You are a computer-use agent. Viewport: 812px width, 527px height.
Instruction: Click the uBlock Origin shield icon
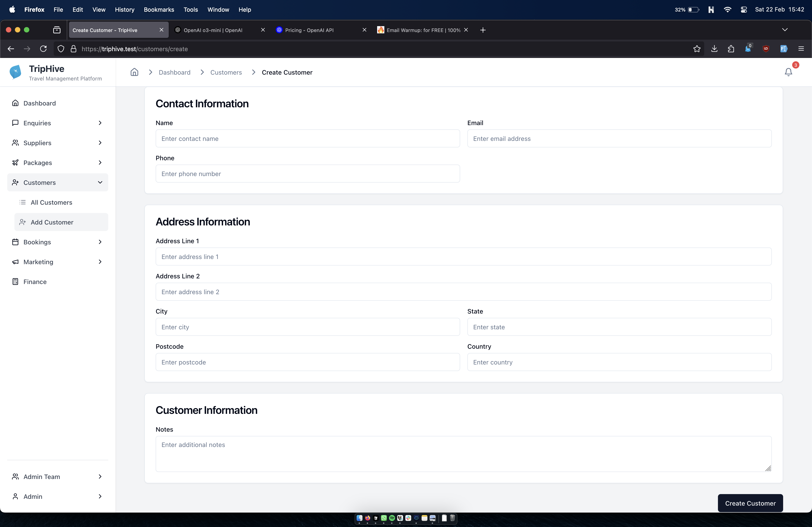(766, 49)
